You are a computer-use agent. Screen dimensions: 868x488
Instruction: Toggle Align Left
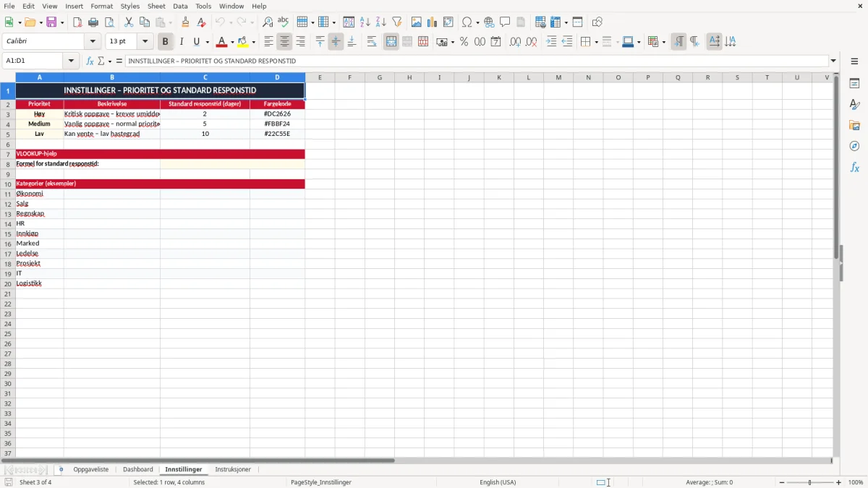269,42
